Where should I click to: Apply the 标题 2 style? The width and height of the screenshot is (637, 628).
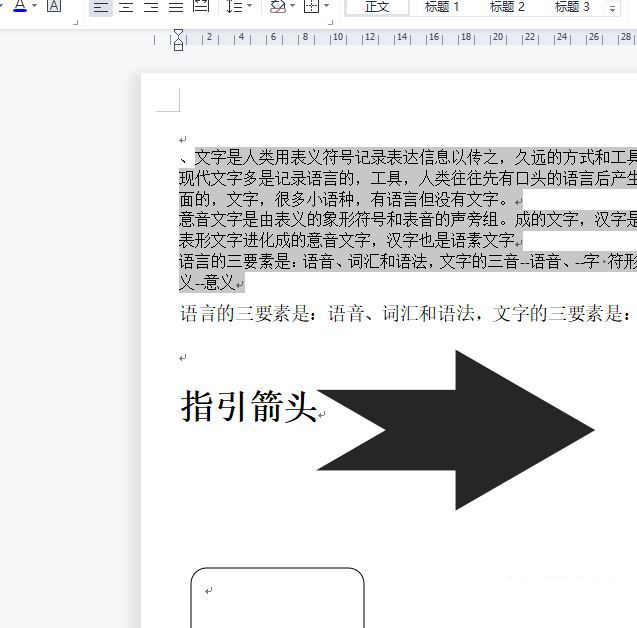[x=507, y=7]
